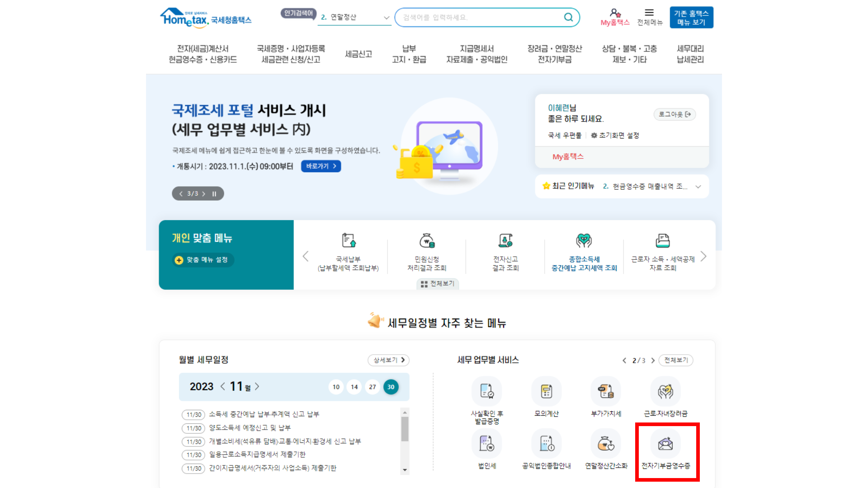Open the 부가가치세 service icon
The width and height of the screenshot is (868, 488).
[x=606, y=391]
